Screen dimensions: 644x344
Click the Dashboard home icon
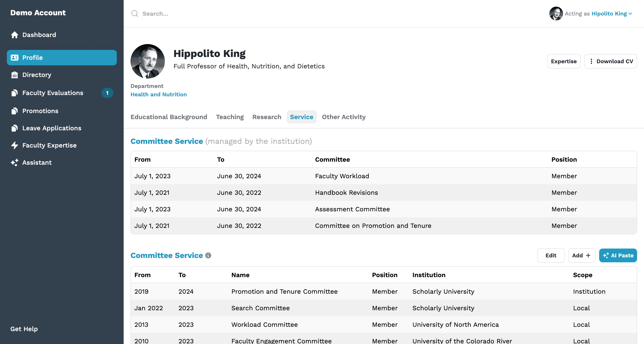tap(15, 35)
